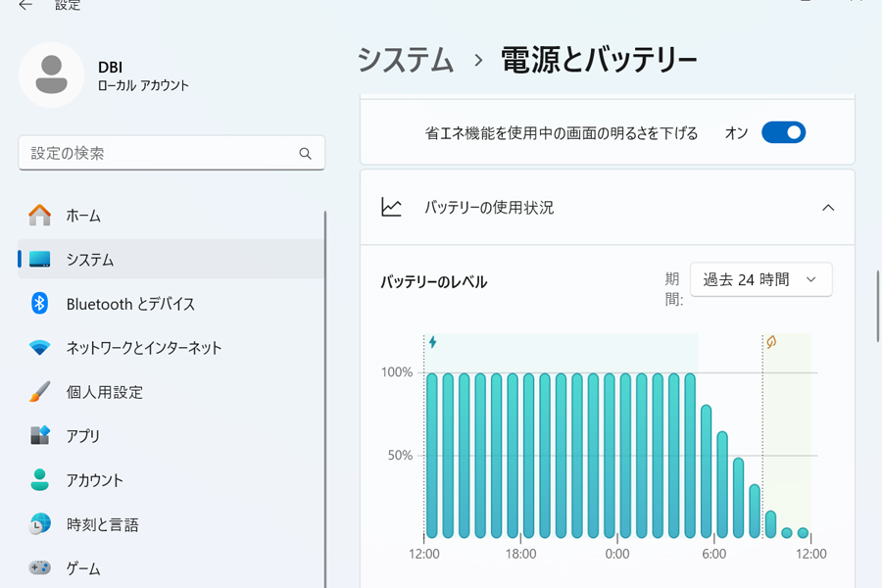Open ホーム in the sidebar
This screenshot has height=588, width=882.
(x=171, y=216)
